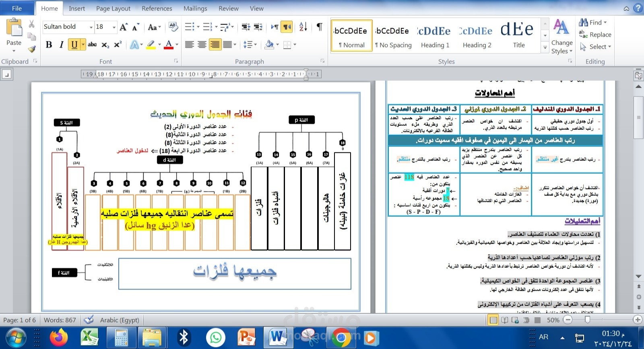
Task: Apply superscript formatting
Action: (x=118, y=45)
